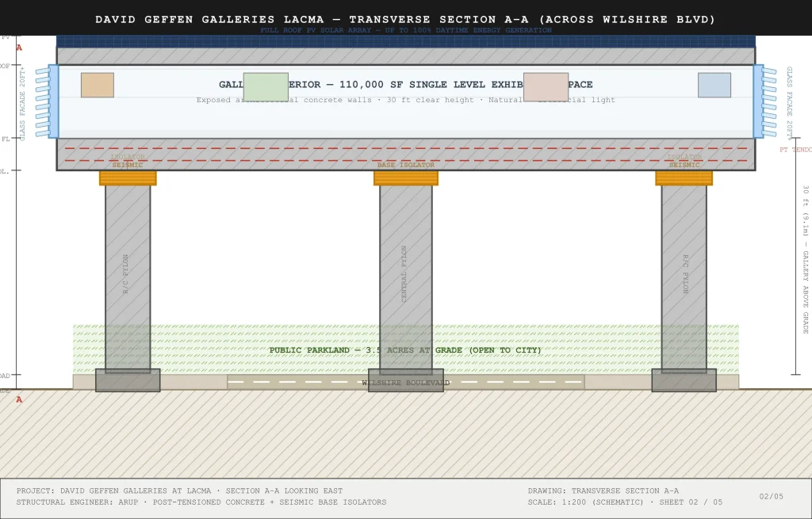This screenshot has width=812, height=519.
Task: Click the tan artwork panel in the gallery
Action: pos(98,85)
